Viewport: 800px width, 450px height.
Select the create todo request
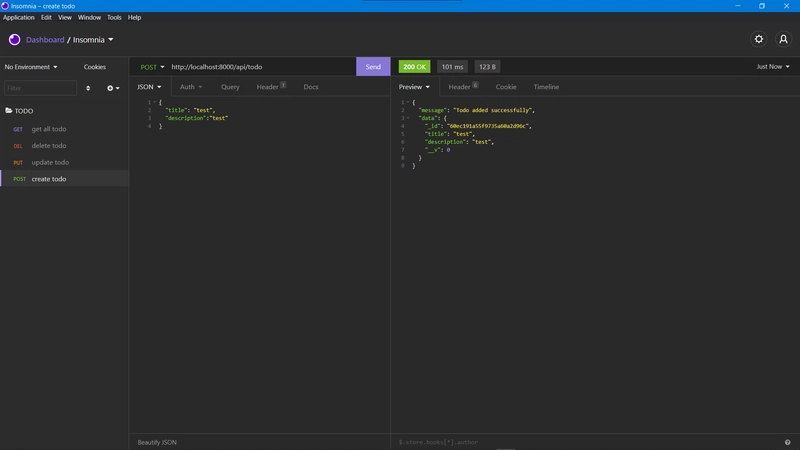click(64, 179)
